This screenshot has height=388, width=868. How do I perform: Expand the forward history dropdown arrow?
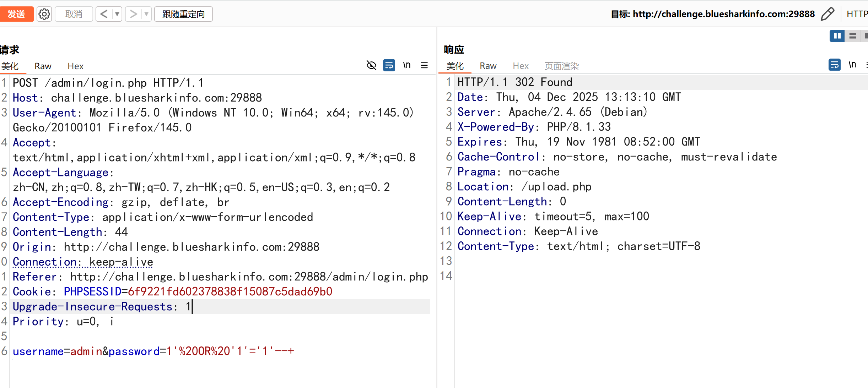tap(146, 14)
